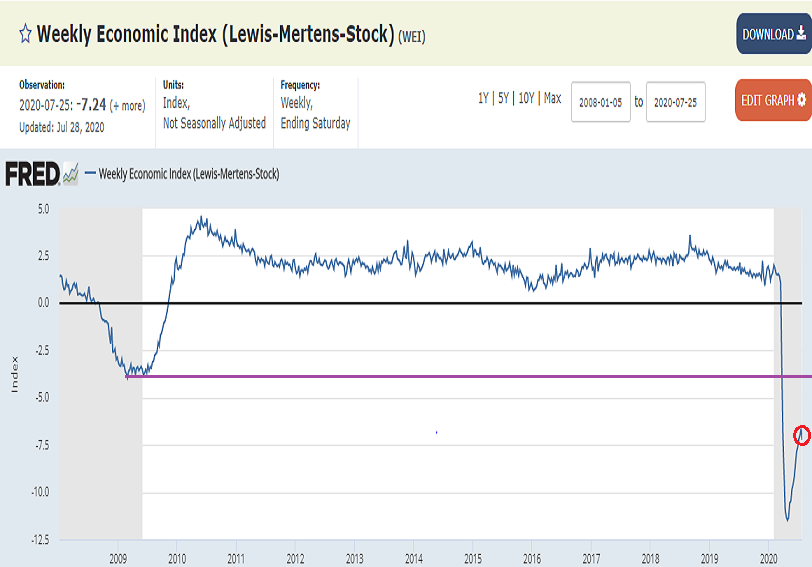Screen dimensions: 812x567
Task: Click the Weekly Economic Index legend label
Action: click(x=188, y=174)
